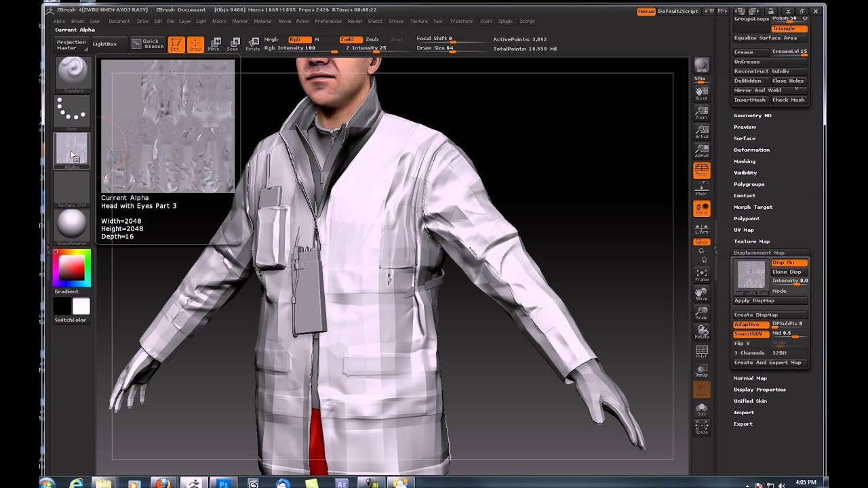868x488 pixels.
Task: Click Create And Export Map button
Action: [x=770, y=363]
